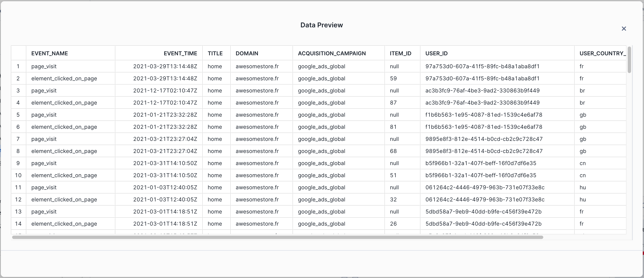This screenshot has width=644, height=278.
Task: Click the EVENT_NAME column header
Action: (x=50, y=53)
